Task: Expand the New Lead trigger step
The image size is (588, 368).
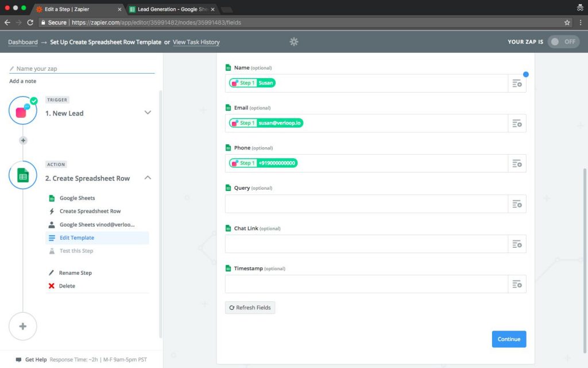Action: [x=148, y=112]
